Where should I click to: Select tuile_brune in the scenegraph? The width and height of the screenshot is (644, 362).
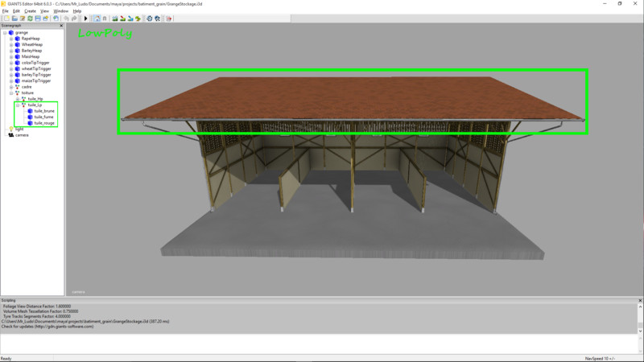coord(43,111)
